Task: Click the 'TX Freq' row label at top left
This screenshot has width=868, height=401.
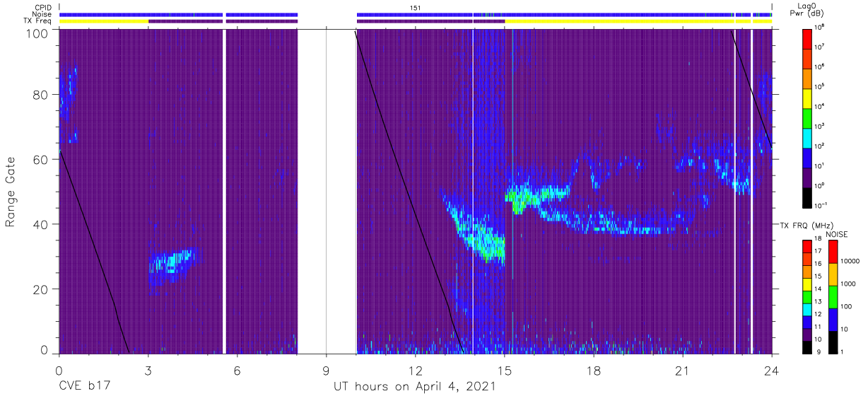Action: pyautogui.click(x=37, y=21)
